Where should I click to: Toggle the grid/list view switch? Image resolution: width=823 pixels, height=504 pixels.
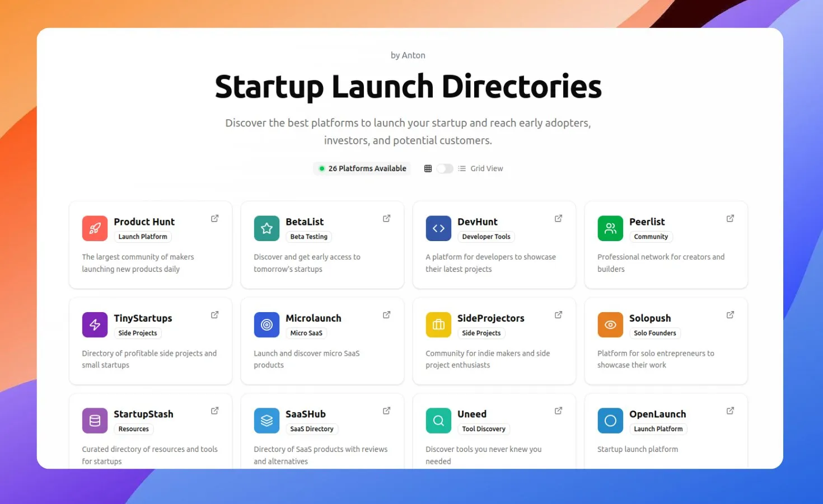(x=445, y=168)
